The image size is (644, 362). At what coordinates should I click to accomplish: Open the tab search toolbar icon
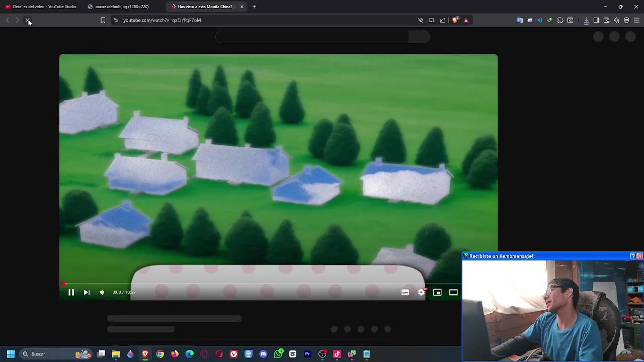coord(570,20)
